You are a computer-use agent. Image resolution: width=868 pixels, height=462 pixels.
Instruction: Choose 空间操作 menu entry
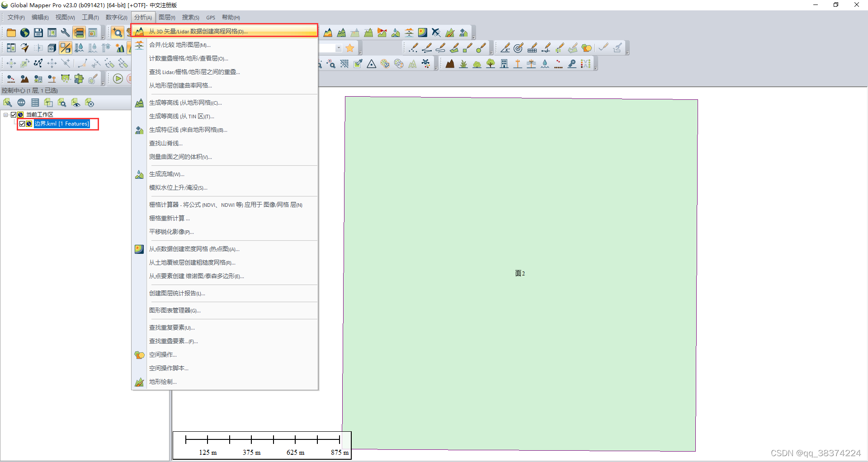[x=225, y=355]
